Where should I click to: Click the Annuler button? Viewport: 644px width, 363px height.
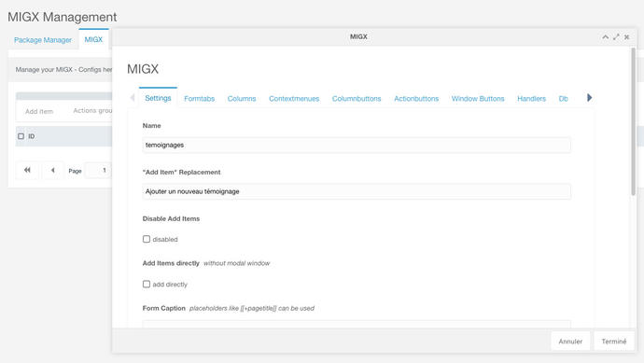coord(570,342)
